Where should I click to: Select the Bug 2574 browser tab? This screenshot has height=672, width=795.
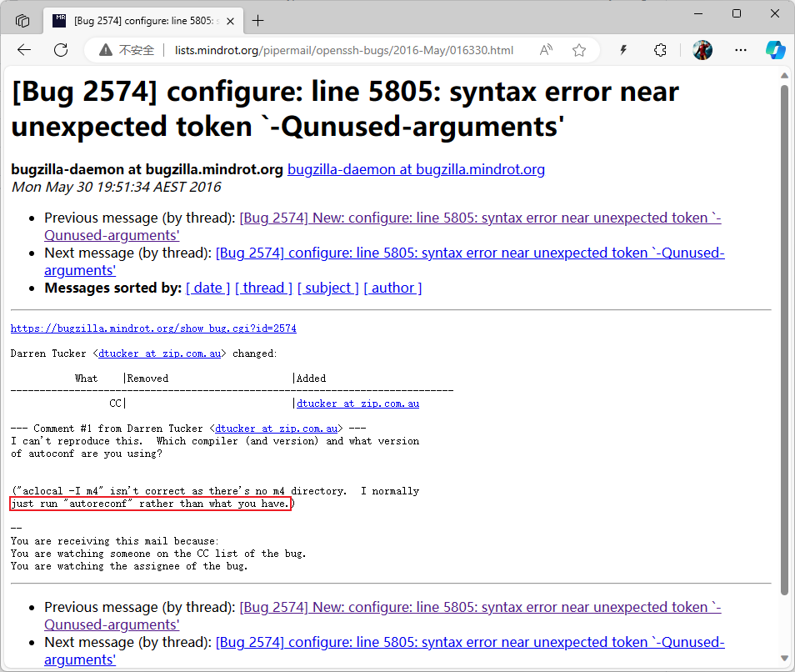[137, 21]
